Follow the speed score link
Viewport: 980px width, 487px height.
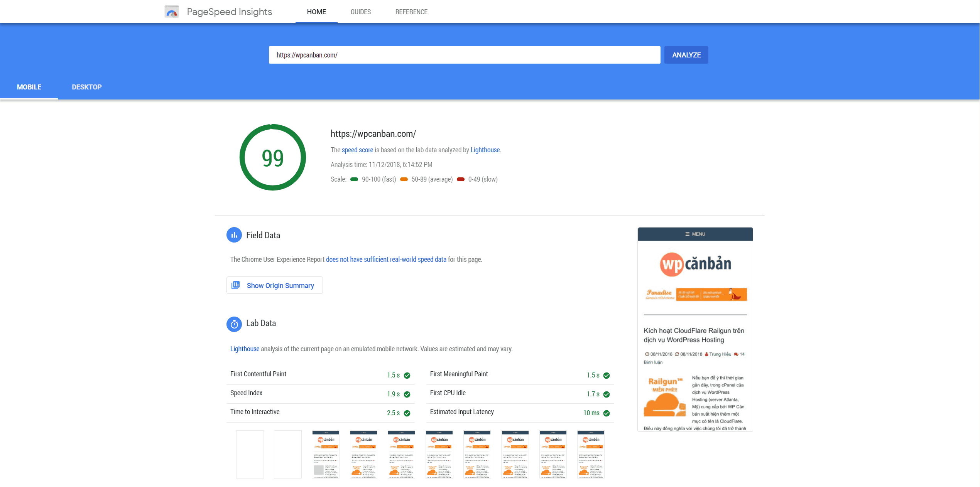pyautogui.click(x=357, y=150)
